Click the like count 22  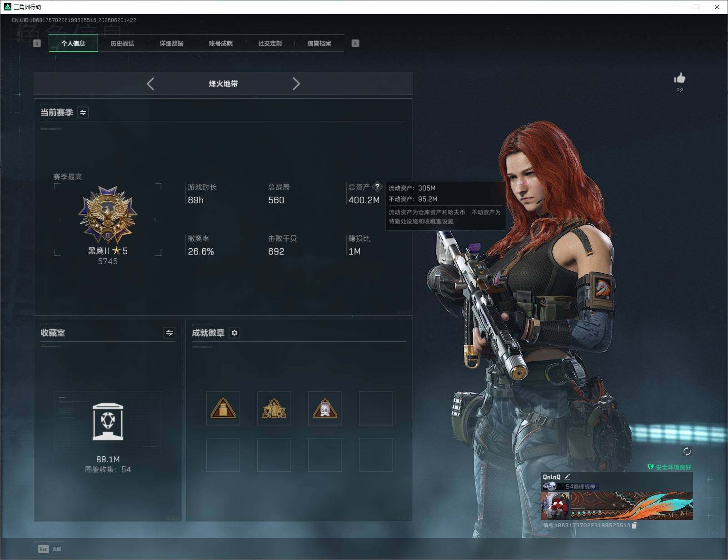[680, 90]
